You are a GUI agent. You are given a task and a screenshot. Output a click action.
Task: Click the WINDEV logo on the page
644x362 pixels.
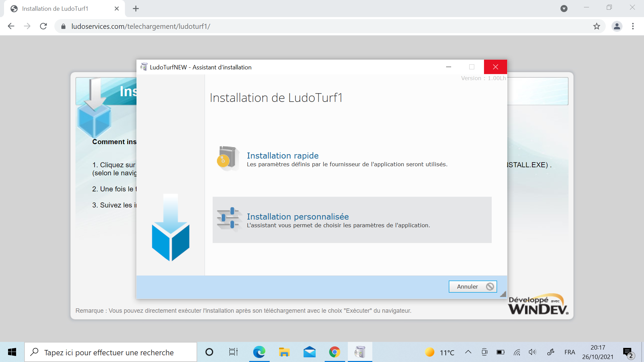coord(538,305)
